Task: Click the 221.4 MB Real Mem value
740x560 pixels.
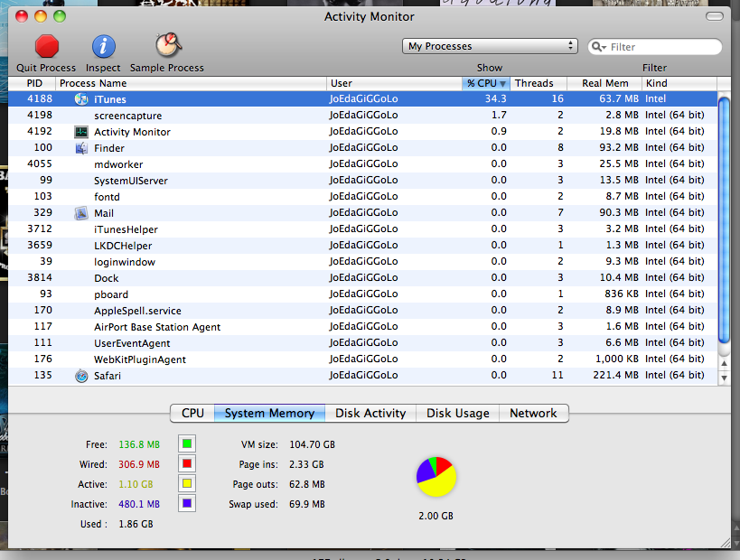Action: click(x=615, y=376)
